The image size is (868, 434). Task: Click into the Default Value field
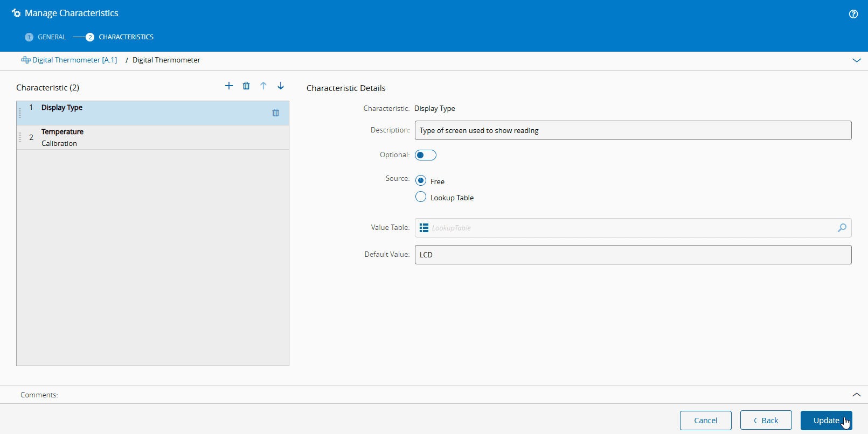pos(633,255)
